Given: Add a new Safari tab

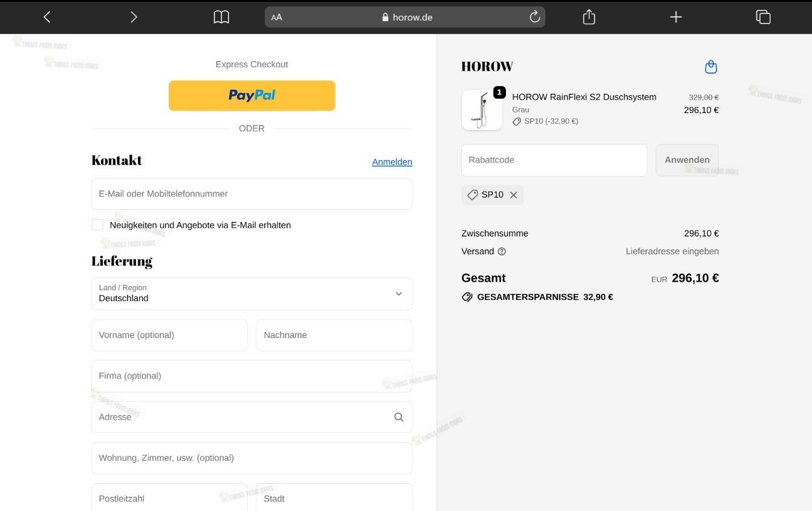Looking at the screenshot, I should pyautogui.click(x=676, y=17).
